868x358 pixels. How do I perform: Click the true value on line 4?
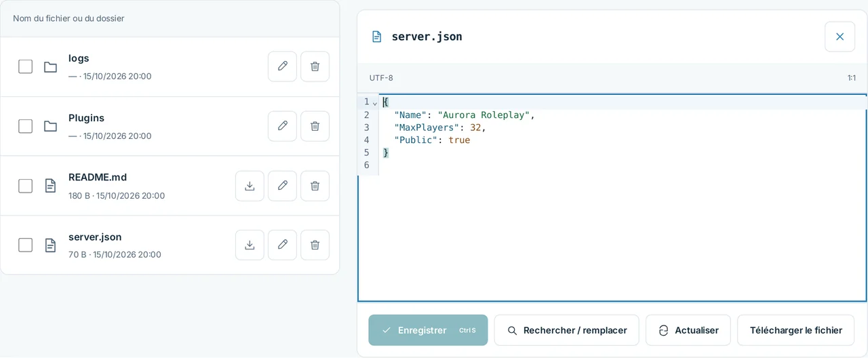click(459, 140)
